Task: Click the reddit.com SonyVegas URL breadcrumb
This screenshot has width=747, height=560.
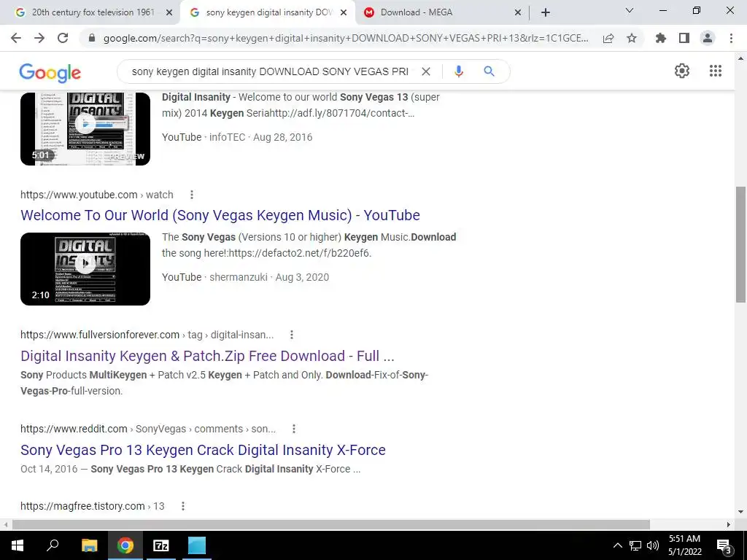Action: coord(147,429)
